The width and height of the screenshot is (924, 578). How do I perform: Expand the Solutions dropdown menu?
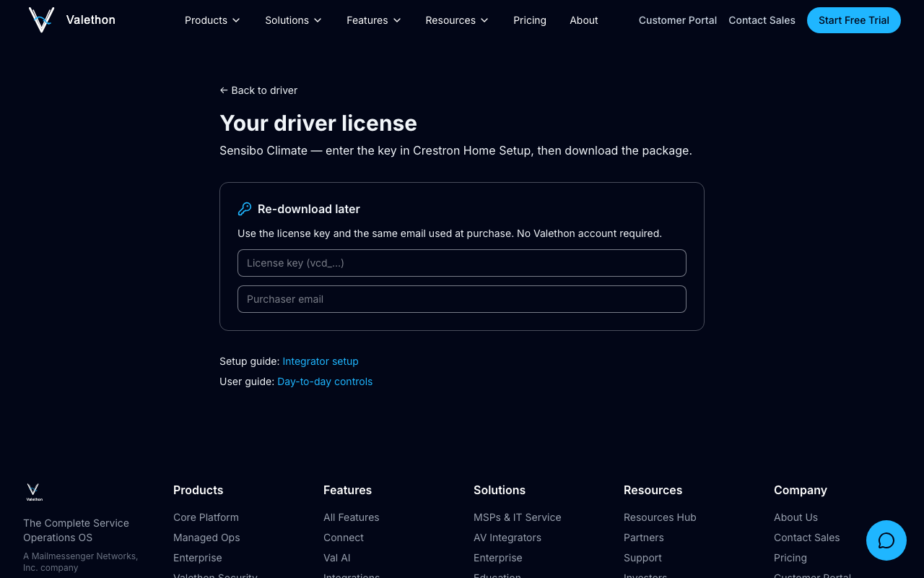(293, 20)
